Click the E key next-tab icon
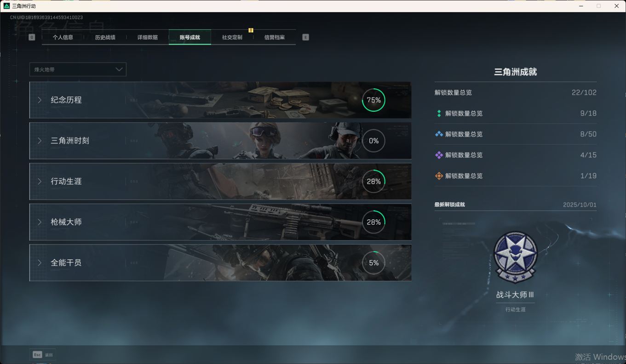Image resolution: width=626 pixels, height=364 pixels. (305, 37)
